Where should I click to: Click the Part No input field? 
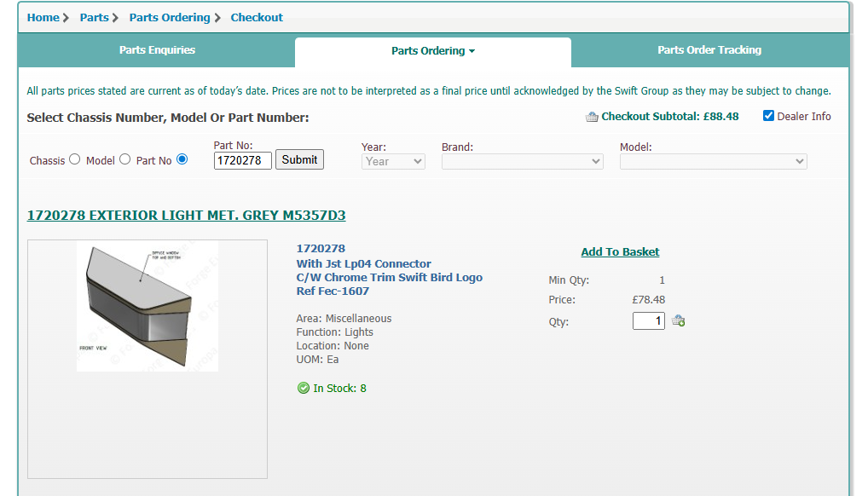(x=242, y=160)
